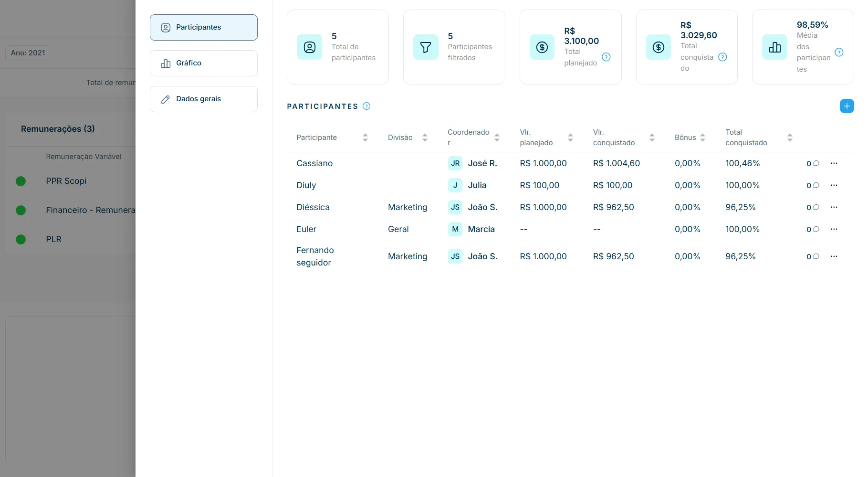
Task: Open the Diuly row comments
Action: click(x=813, y=185)
